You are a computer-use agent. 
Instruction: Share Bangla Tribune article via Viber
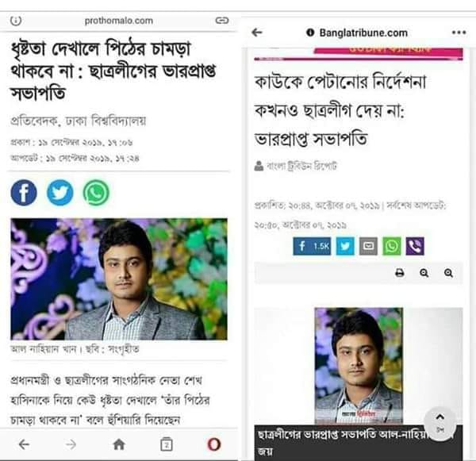click(x=415, y=246)
